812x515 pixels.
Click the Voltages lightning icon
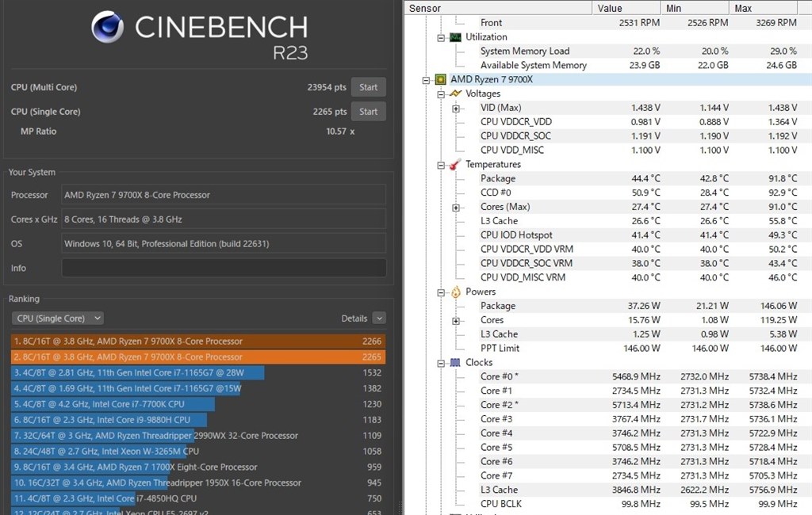click(x=455, y=93)
